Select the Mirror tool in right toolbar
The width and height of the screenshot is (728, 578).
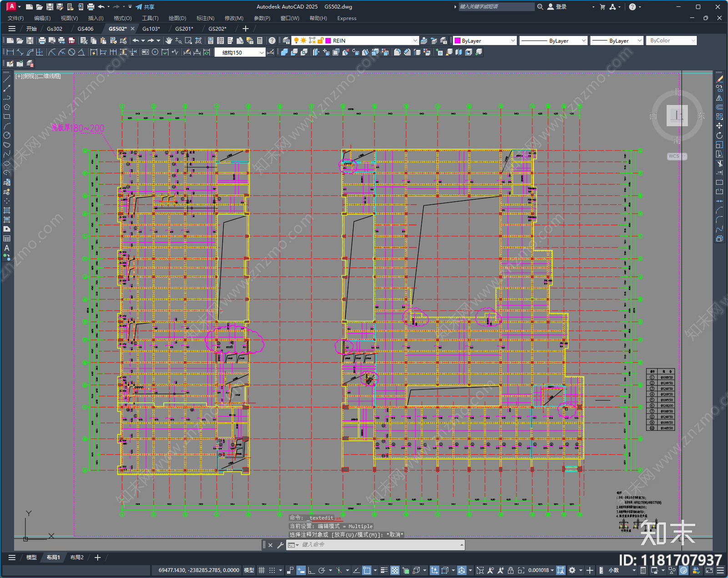pos(719,98)
